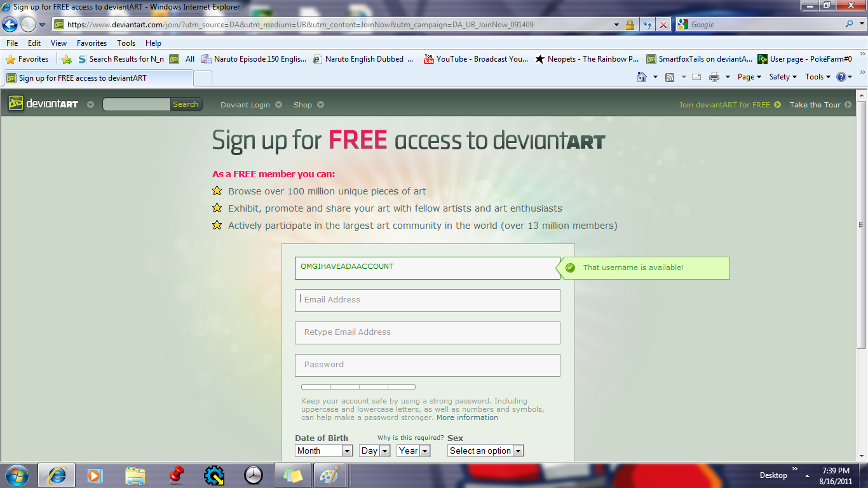Viewport: 868px width, 488px height.
Task: Open the View menu
Action: tap(58, 43)
